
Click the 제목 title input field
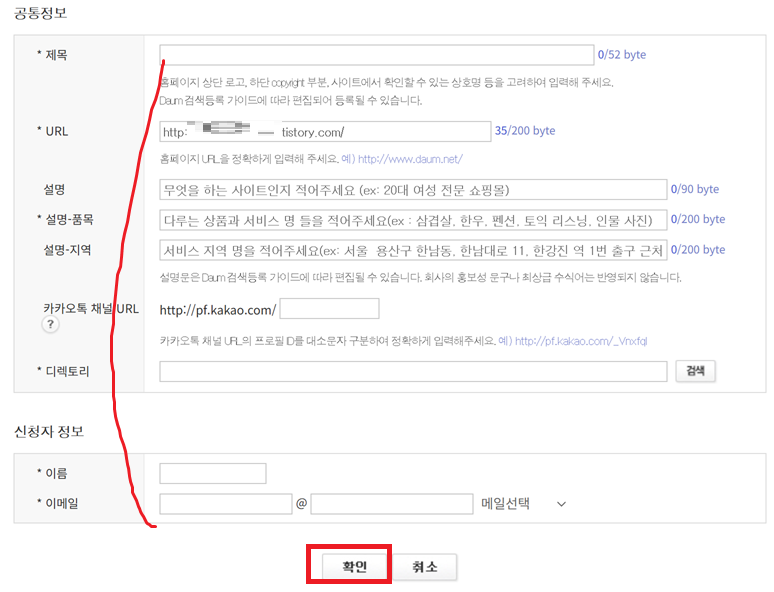pos(377,55)
